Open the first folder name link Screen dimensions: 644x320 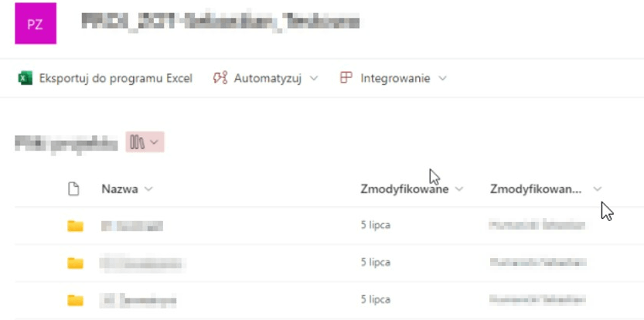132,226
